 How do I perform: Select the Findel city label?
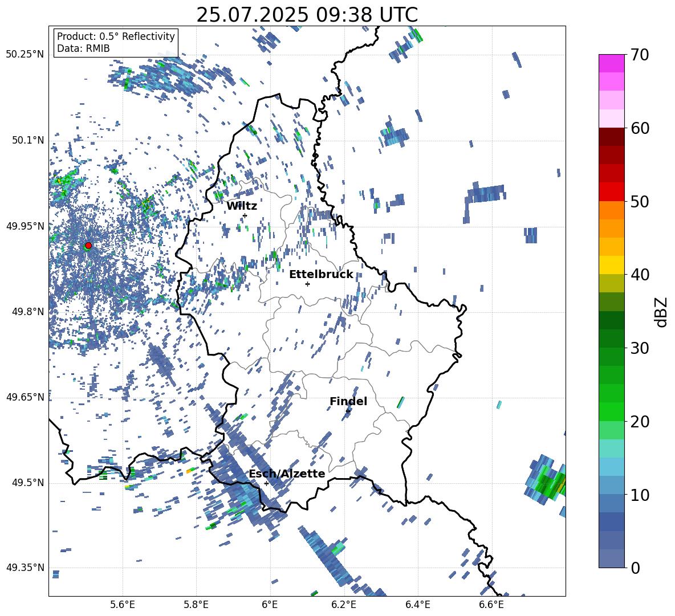(x=348, y=401)
